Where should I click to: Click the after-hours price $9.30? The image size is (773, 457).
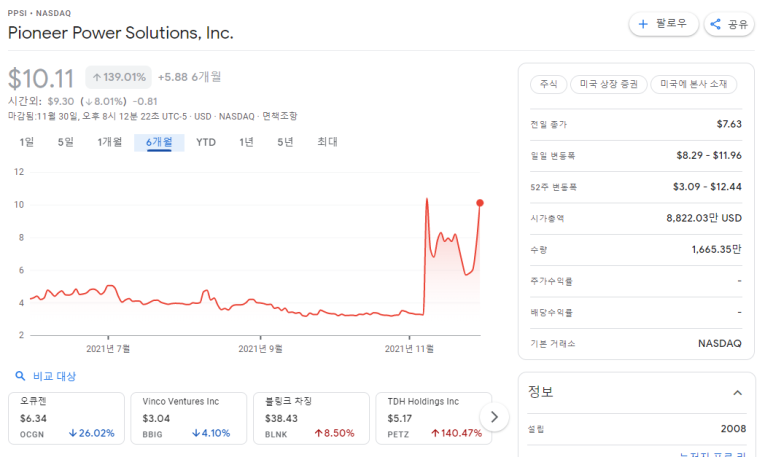click(x=61, y=102)
